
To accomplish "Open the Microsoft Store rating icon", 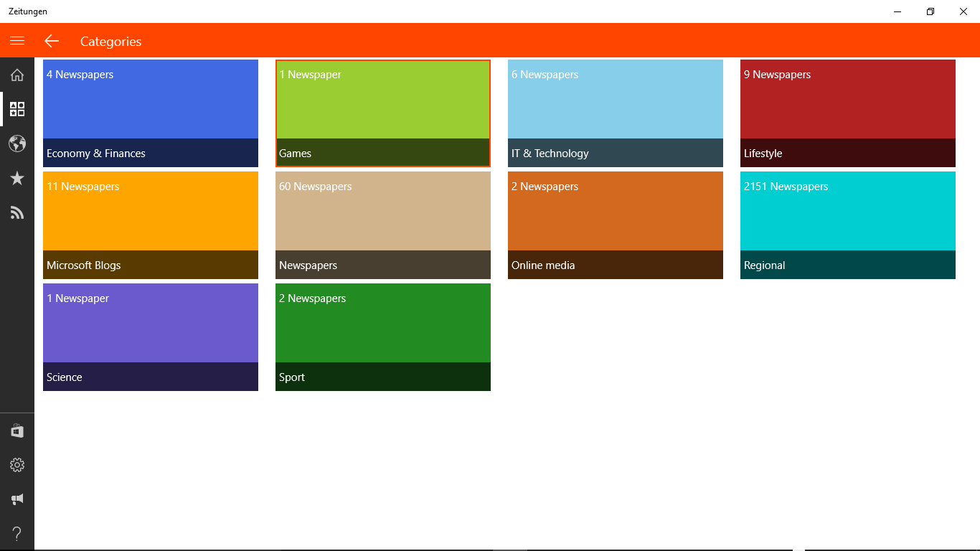I will pos(17,430).
